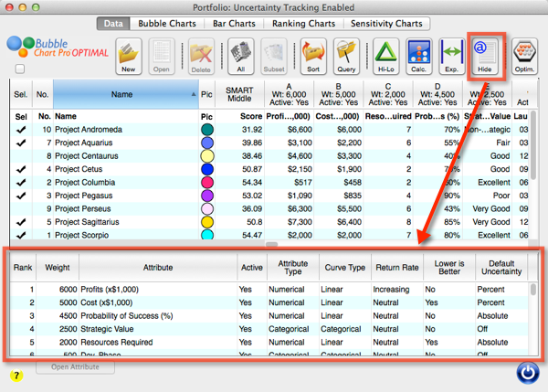Click the Weight column header
This screenshot has width=548, height=392.
[58, 265]
